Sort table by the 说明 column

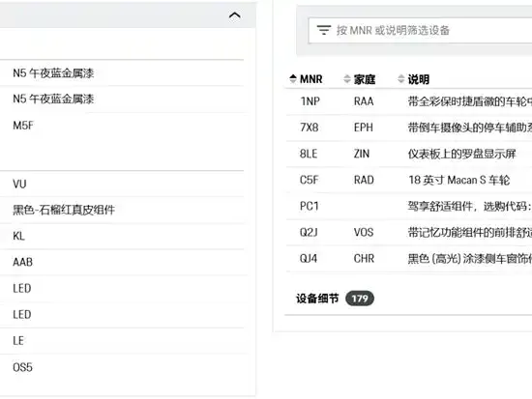click(414, 79)
